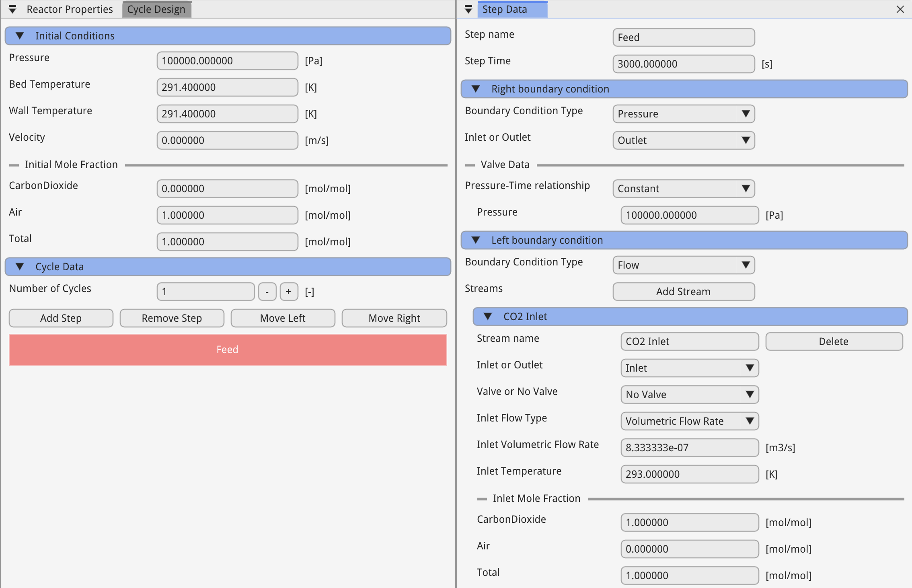Switch to the Cycle Design tab
This screenshot has height=588, width=912.
point(156,9)
